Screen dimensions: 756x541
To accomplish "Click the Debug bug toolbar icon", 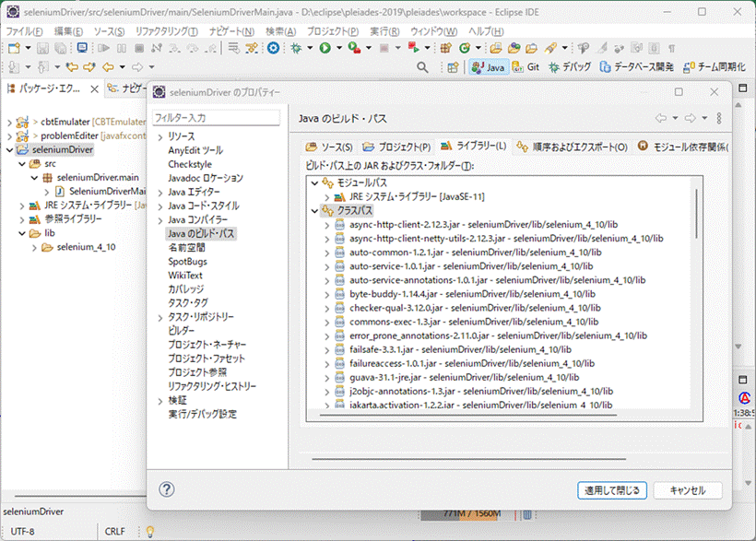I will click(296, 48).
